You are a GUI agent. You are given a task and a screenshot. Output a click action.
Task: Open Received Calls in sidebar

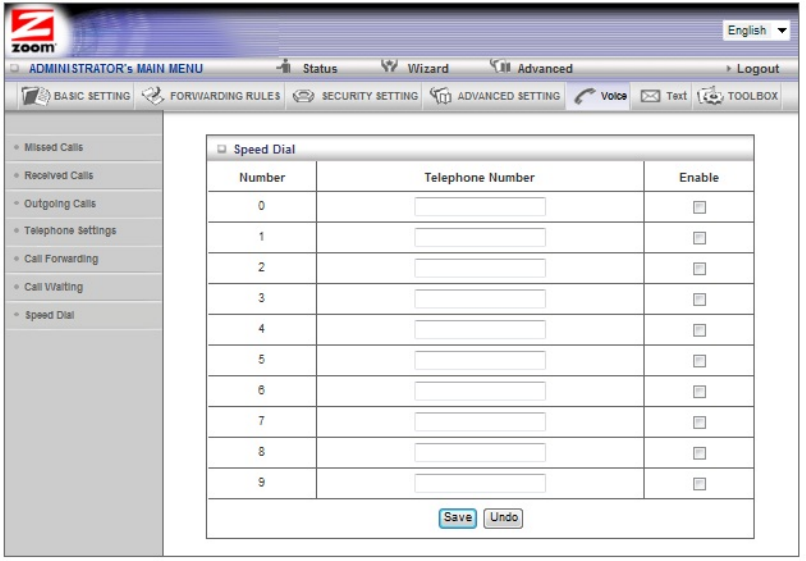[x=59, y=176]
